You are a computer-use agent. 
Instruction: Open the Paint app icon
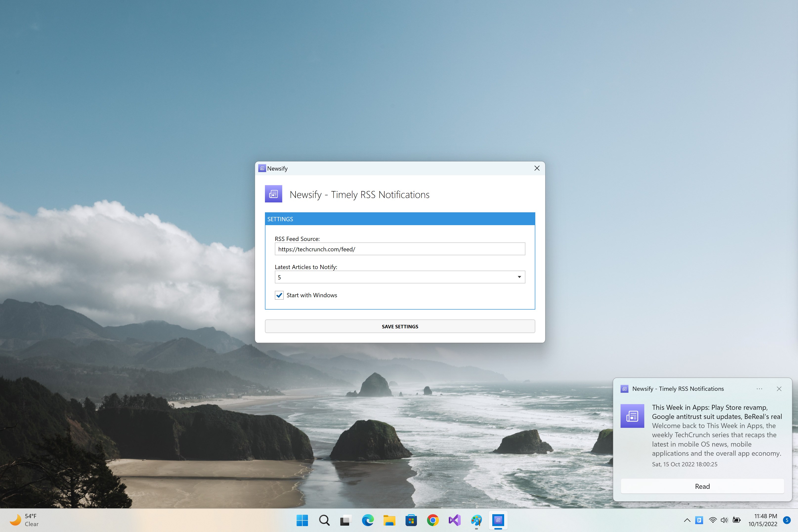click(476, 520)
